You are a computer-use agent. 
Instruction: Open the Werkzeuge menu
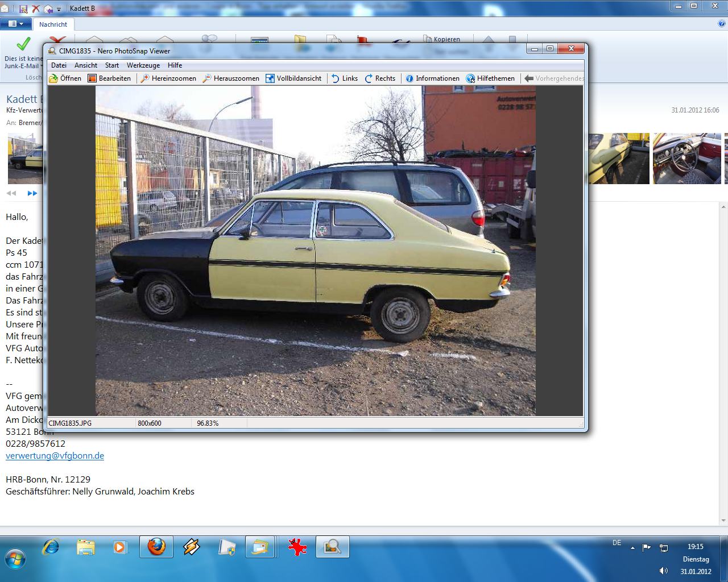click(143, 65)
